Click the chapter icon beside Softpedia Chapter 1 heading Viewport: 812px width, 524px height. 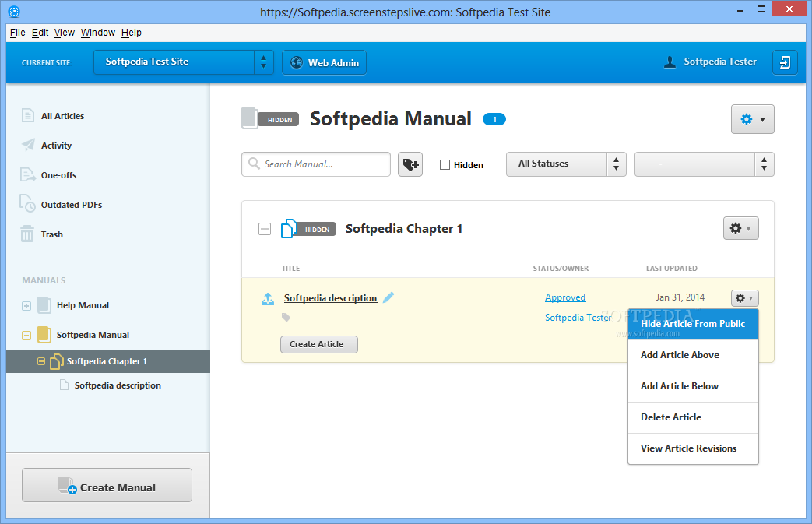point(289,228)
